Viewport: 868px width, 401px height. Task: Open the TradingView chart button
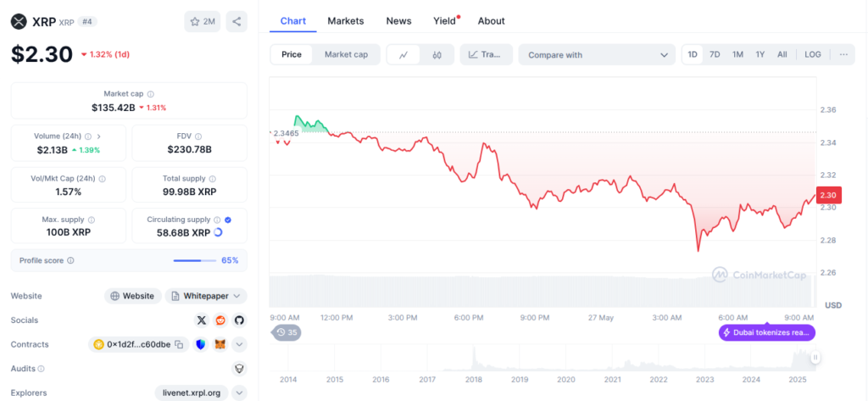coord(486,55)
